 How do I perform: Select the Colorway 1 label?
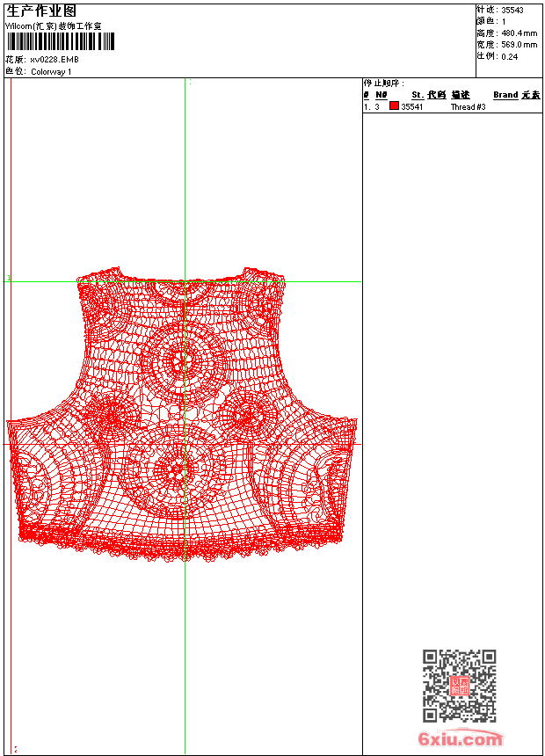(x=51, y=72)
